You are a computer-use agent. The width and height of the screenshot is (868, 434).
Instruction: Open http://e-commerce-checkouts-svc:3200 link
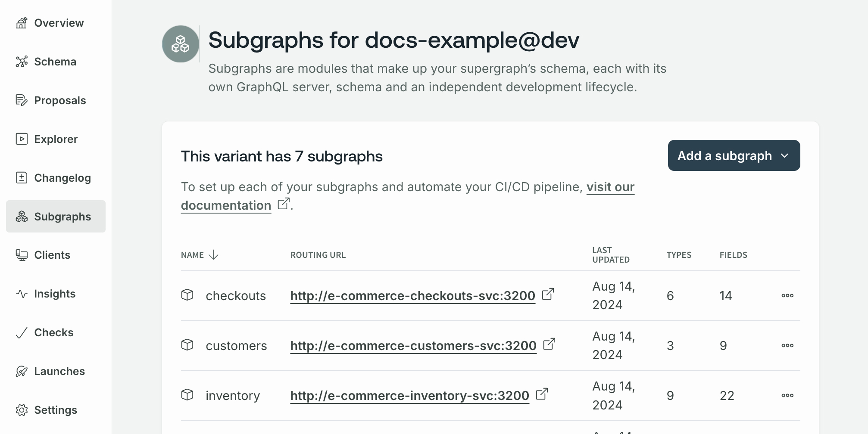(413, 296)
